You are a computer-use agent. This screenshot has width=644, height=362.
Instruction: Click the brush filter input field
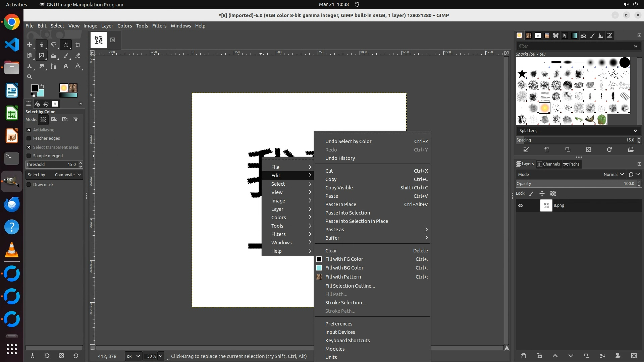point(574,46)
